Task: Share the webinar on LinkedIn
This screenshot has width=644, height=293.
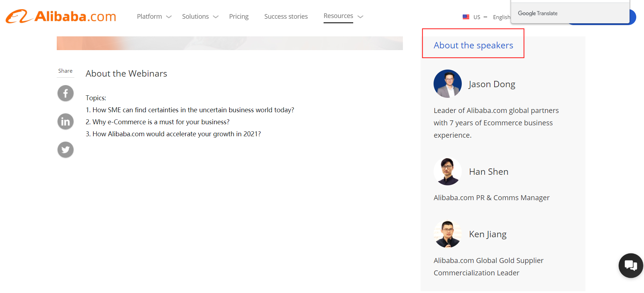Action: [66, 121]
